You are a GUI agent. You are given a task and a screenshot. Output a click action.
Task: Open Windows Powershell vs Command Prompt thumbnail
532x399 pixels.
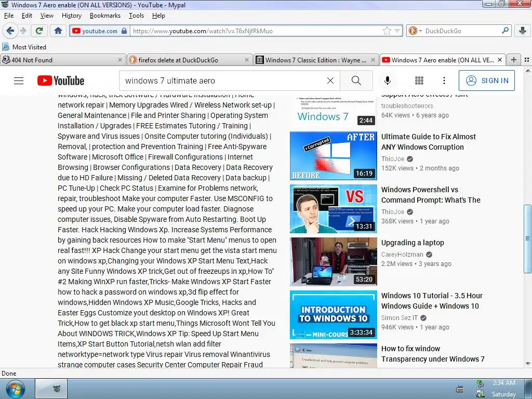[x=333, y=209]
